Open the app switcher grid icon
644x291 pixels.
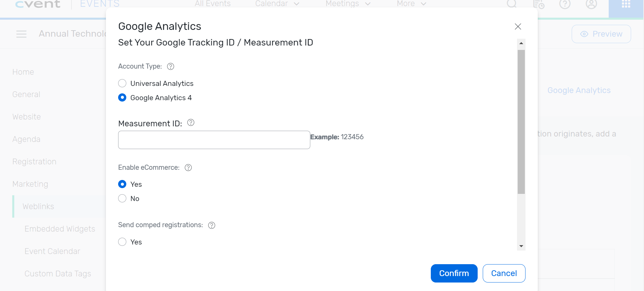pyautogui.click(x=626, y=4)
